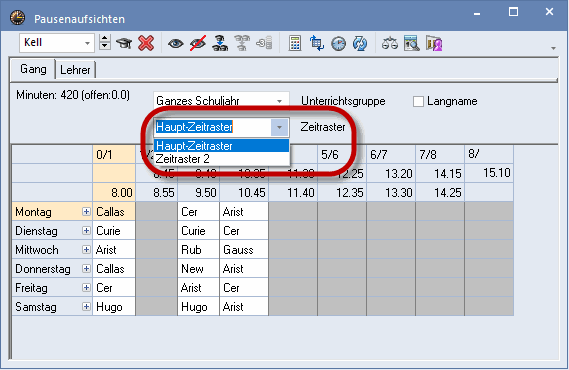The image size is (569, 370).
Task: Click the door with person icon
Action: pyautogui.click(x=434, y=44)
